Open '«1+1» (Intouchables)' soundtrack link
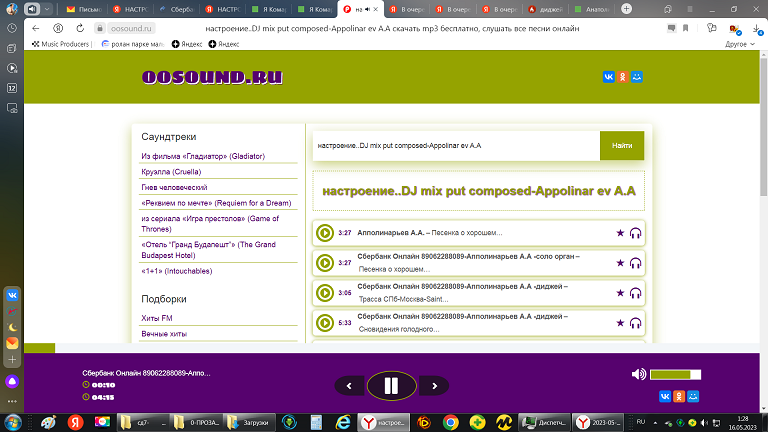This screenshot has width=768, height=432. pos(176,271)
